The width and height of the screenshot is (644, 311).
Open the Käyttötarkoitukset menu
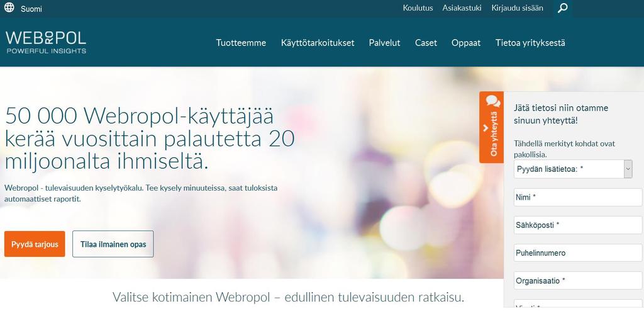[318, 43]
